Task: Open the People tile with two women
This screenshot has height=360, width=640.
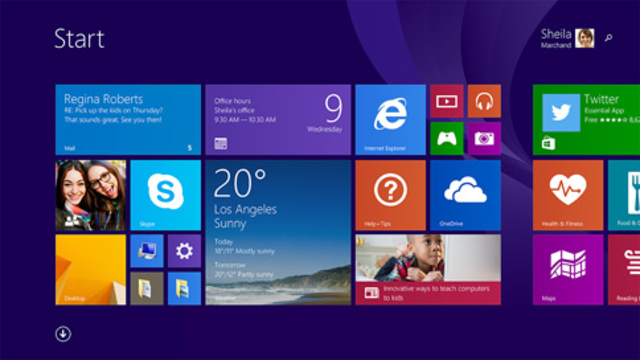Action: 91,195
